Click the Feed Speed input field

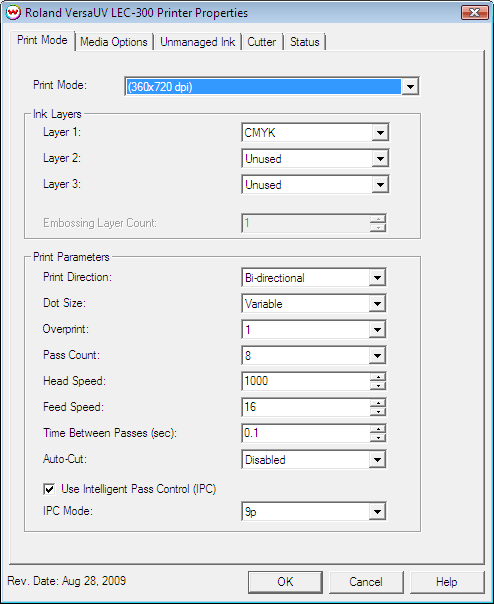point(306,407)
